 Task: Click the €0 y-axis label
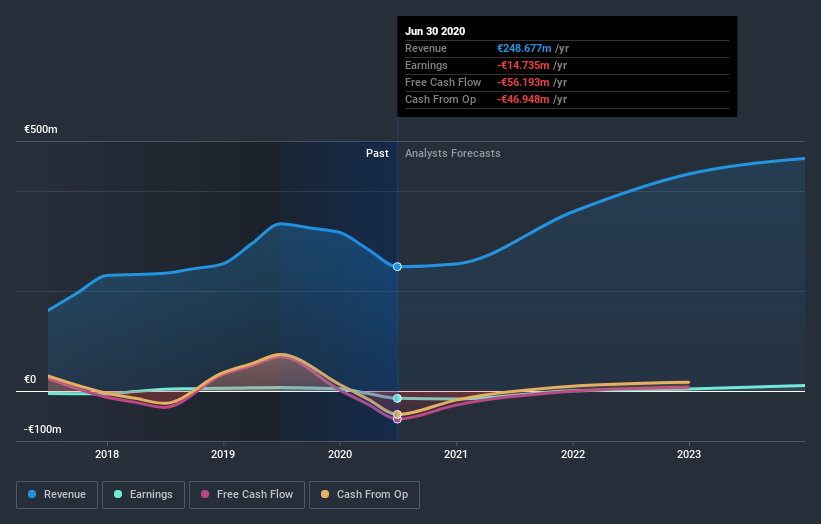tap(30, 380)
